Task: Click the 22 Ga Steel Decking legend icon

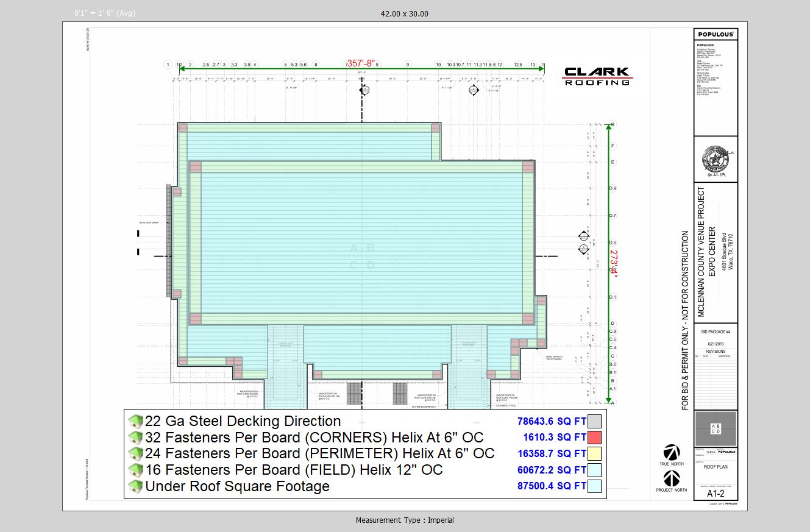Action: coord(135,421)
